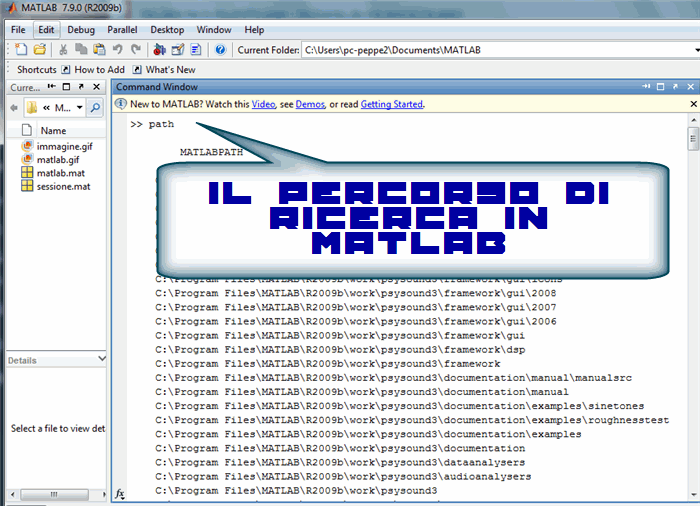Click the Current Folder back arrow
The width and height of the screenshot is (700, 506).
tap(14, 108)
